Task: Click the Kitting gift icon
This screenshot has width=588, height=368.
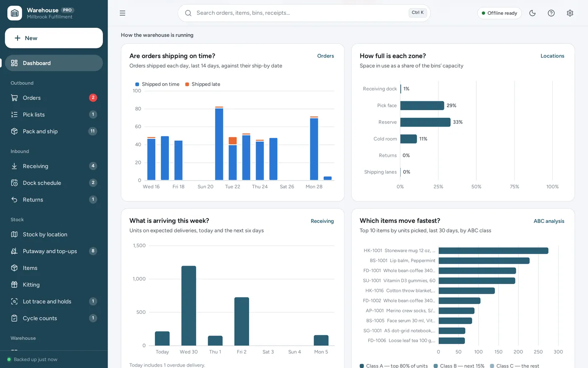Action: (x=14, y=285)
